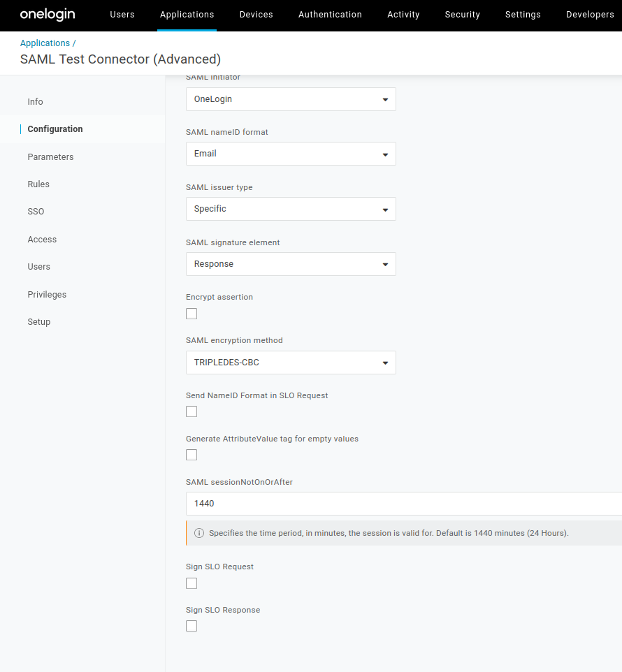Expand the SAML encryption method dropdown
Screen dimensions: 622x672
[291, 363]
